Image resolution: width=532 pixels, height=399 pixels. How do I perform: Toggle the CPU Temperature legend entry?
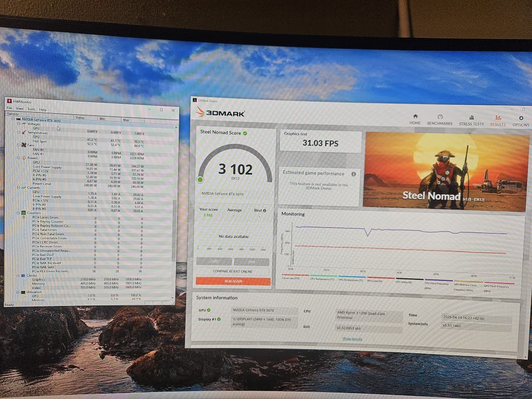[x=323, y=278]
